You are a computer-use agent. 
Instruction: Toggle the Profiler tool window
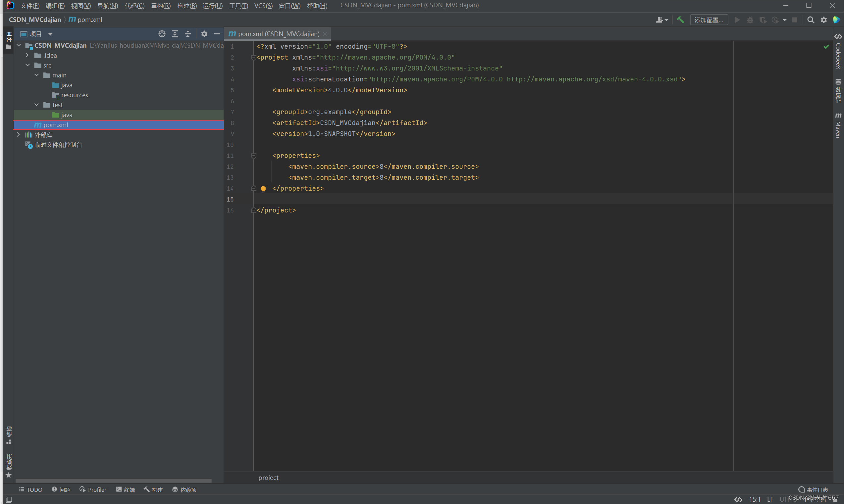point(93,489)
